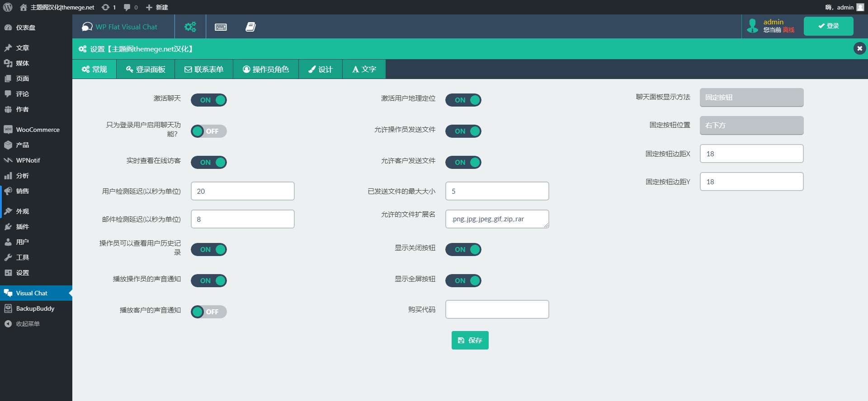Enable 只为登录用户启用聊天功能 switch
Viewport: 868px width, 401px height.
[x=209, y=131]
